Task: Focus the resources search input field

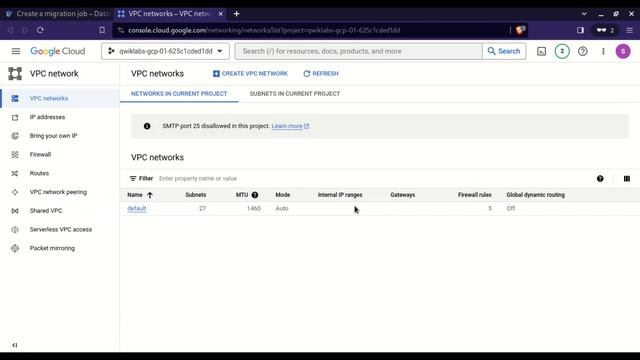Action: pos(358,51)
